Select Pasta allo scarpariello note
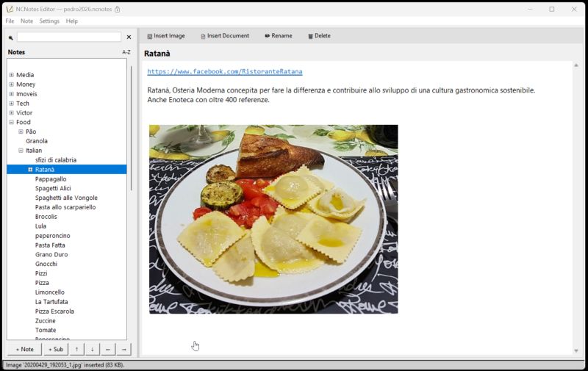Screen dimensions: 588x371 click(x=65, y=207)
